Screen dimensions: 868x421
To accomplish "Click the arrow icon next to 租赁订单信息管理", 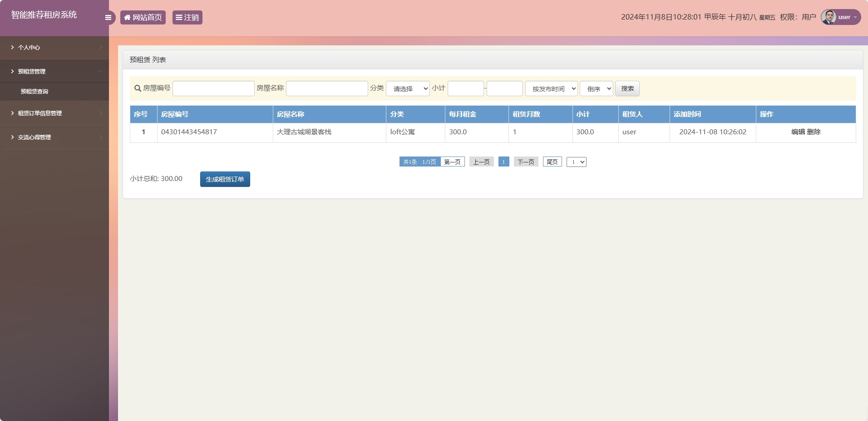I will pos(100,113).
